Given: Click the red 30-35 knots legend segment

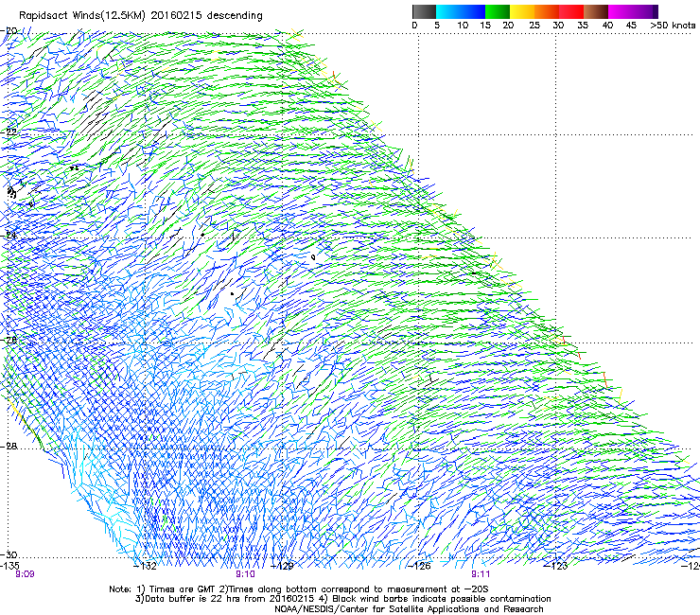Looking at the screenshot, I should pyautogui.click(x=571, y=11).
